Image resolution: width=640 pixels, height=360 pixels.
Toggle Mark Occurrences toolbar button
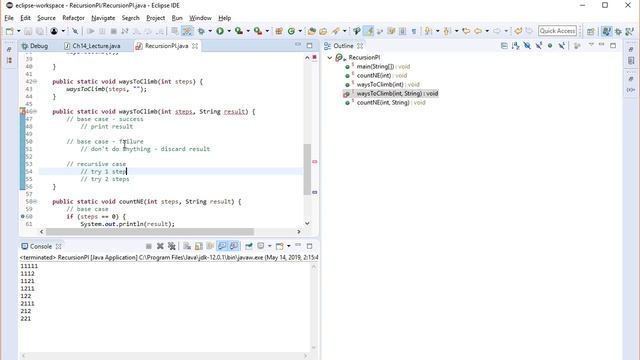tap(368, 31)
